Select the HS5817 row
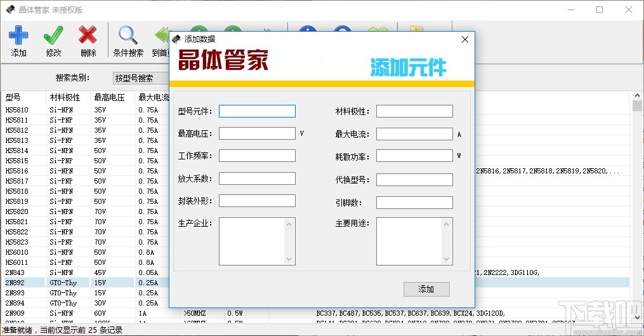 tap(85, 181)
